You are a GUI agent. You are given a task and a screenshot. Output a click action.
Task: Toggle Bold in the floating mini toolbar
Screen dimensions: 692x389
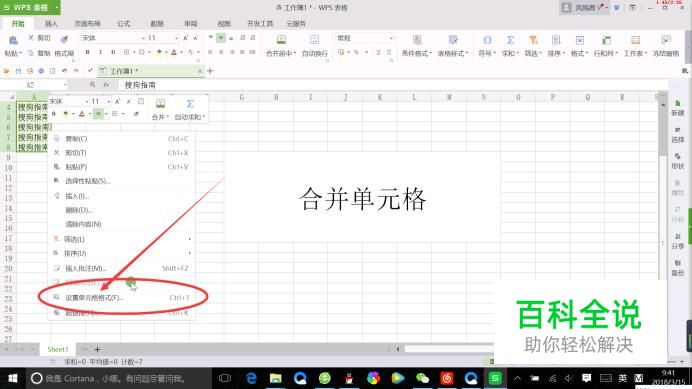54,114
